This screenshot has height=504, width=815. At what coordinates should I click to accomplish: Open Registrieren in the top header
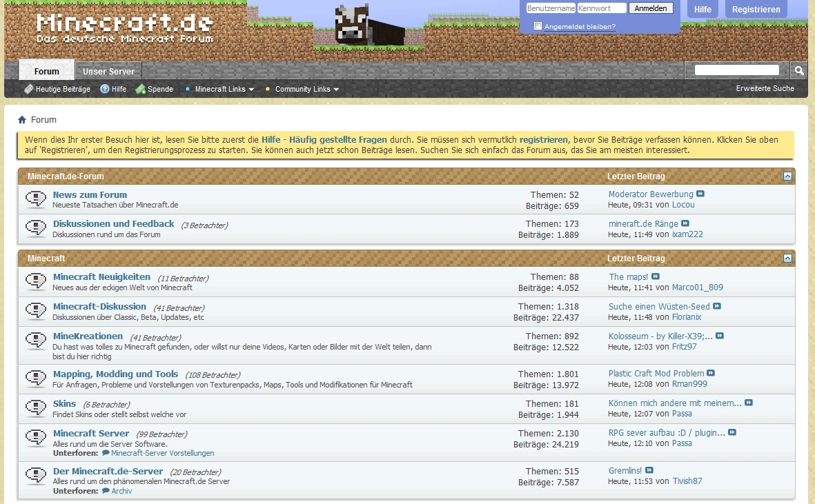[756, 10]
